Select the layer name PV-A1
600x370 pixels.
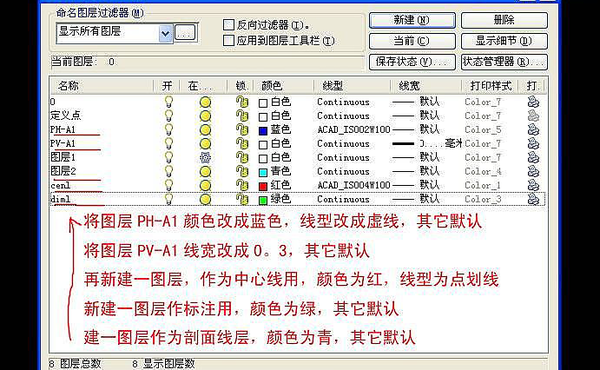pos(63,144)
